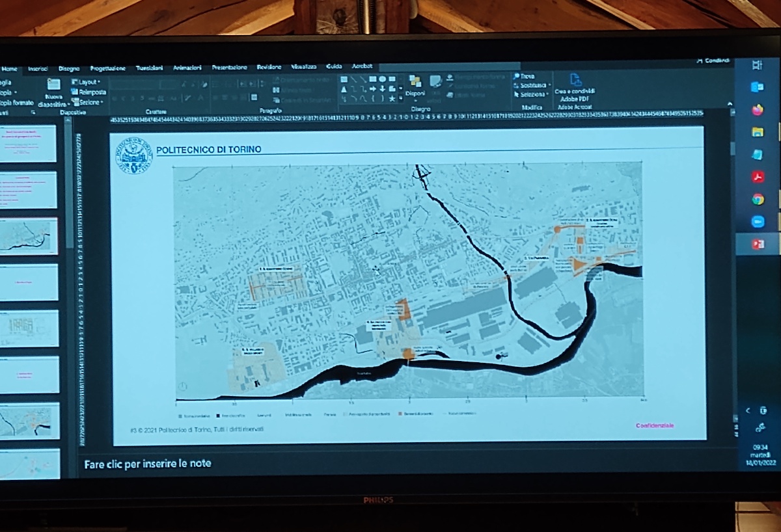Open the Seleziona dropdown menu
Image resolution: width=781 pixels, height=532 pixels.
(532, 94)
